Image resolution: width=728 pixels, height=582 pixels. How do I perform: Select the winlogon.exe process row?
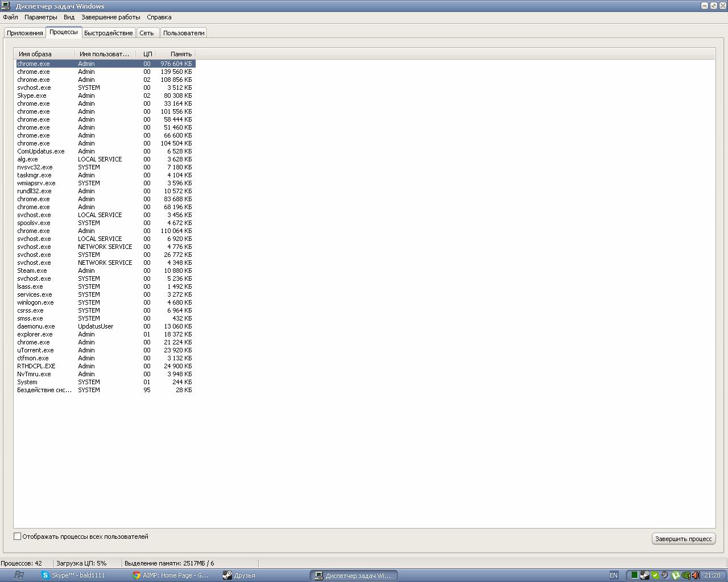click(x=105, y=302)
